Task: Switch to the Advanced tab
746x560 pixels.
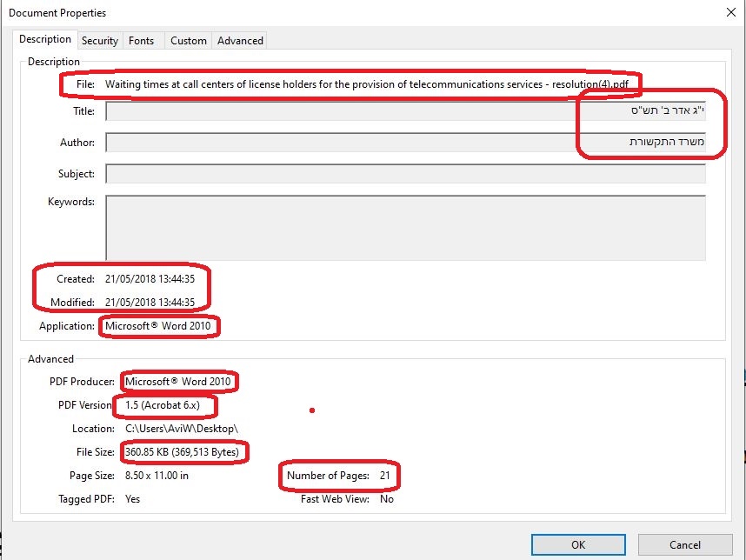Action: coord(240,41)
